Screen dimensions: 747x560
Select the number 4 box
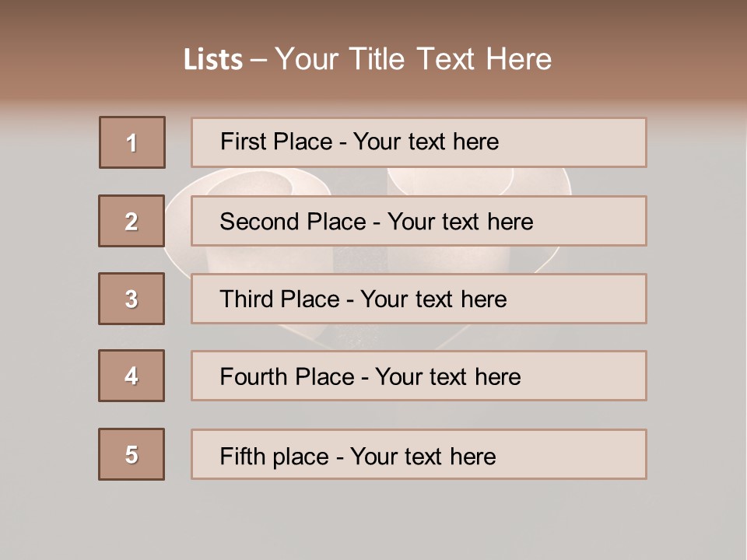pyautogui.click(x=132, y=376)
